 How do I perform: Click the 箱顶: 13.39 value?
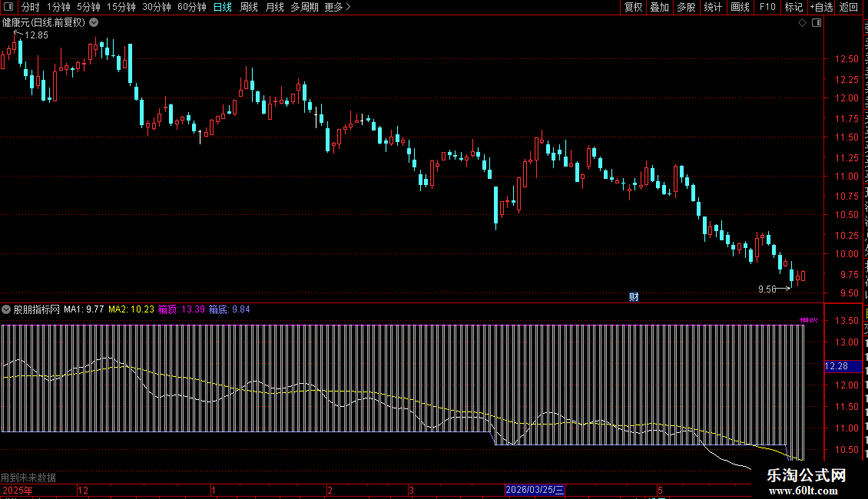pos(181,309)
